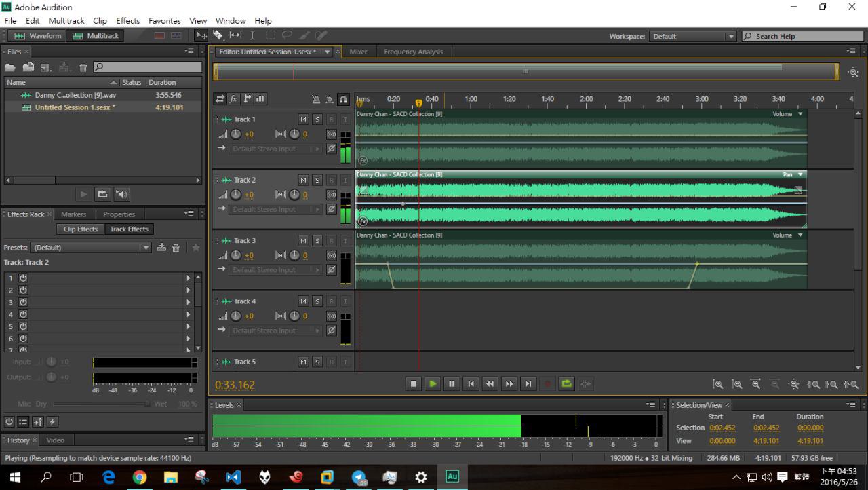
Task: Click the Stop playback button
Action: (414, 384)
